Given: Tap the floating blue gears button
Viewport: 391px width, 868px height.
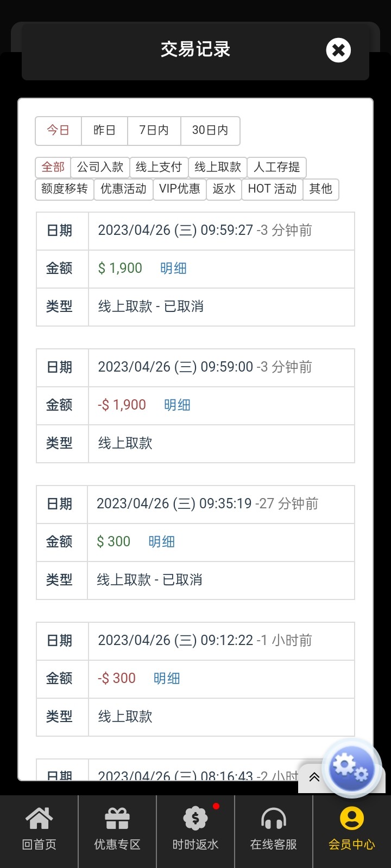Looking at the screenshot, I should tap(351, 768).
